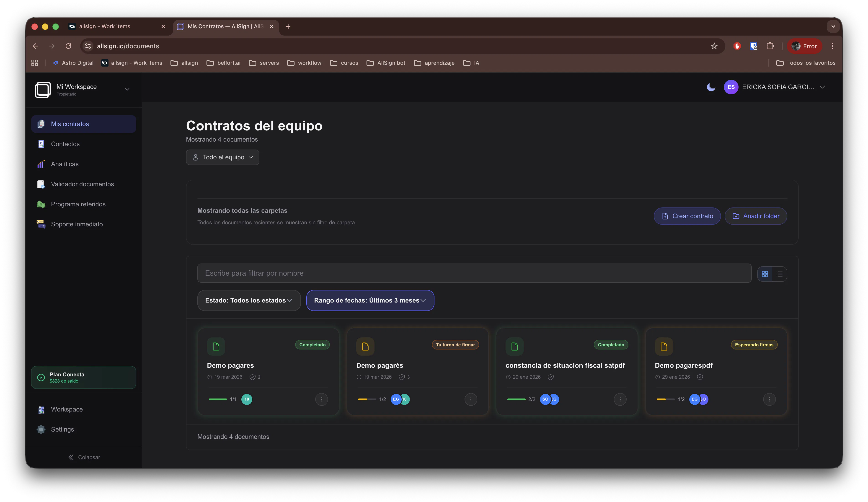Click the Añadir folder button

click(x=756, y=216)
